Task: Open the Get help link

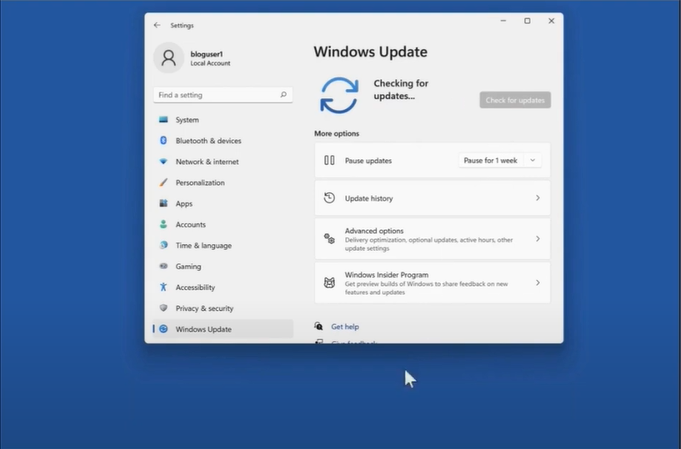Action: point(345,327)
